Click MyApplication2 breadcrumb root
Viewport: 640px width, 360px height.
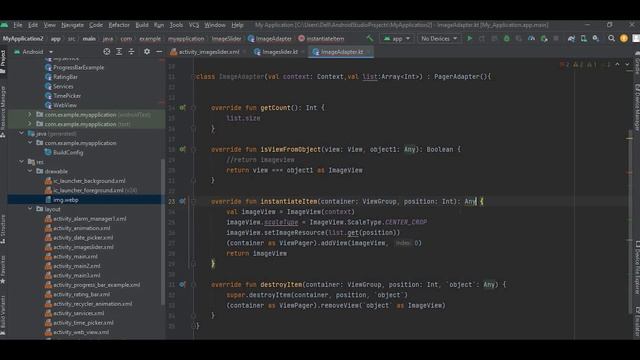click(x=23, y=39)
